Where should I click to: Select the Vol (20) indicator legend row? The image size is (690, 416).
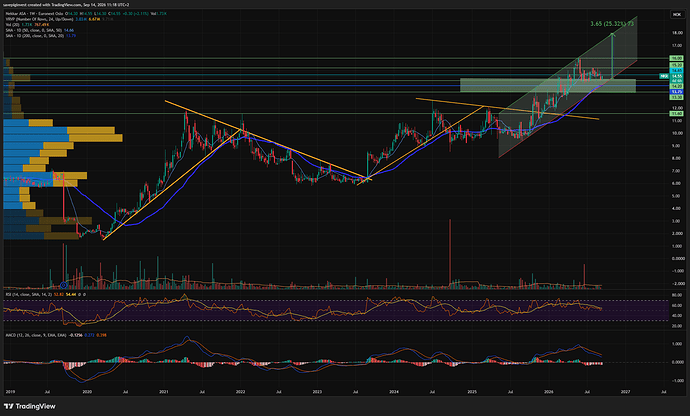click(x=27, y=25)
